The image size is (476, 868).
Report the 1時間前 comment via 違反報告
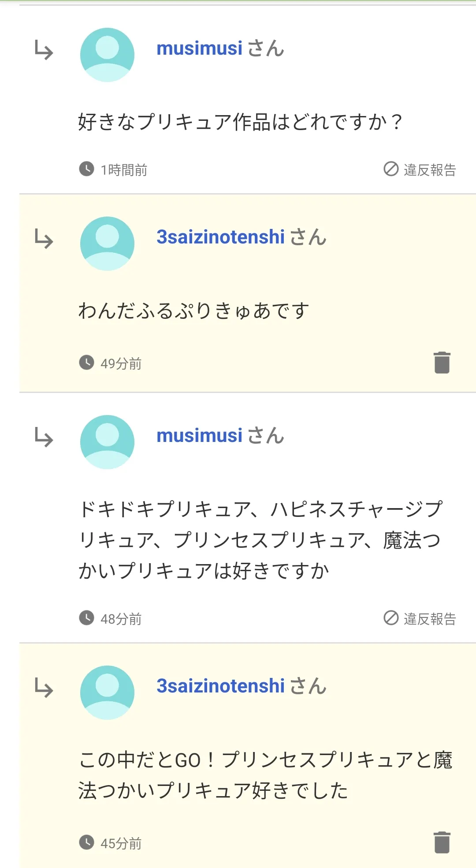tap(420, 169)
